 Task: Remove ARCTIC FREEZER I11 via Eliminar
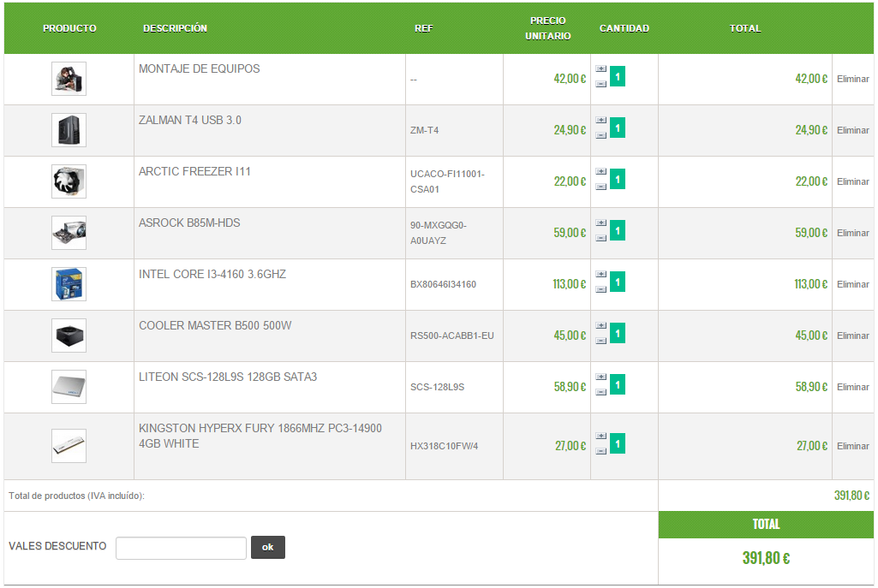pos(853,181)
